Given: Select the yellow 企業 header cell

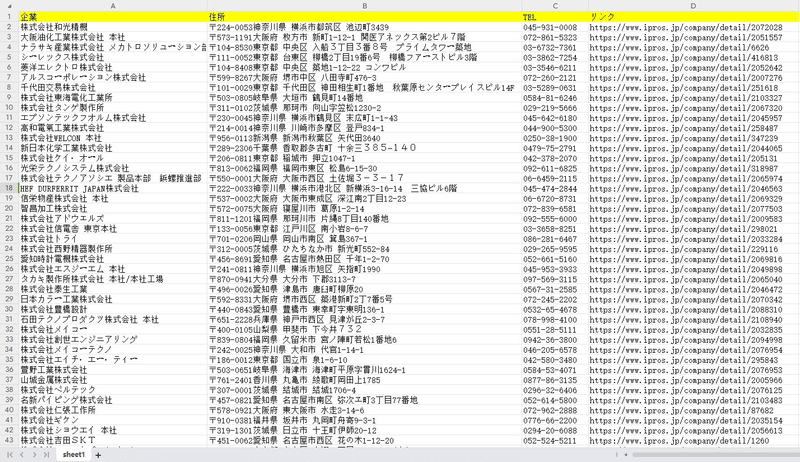Looking at the screenshot, I should click(x=113, y=17).
